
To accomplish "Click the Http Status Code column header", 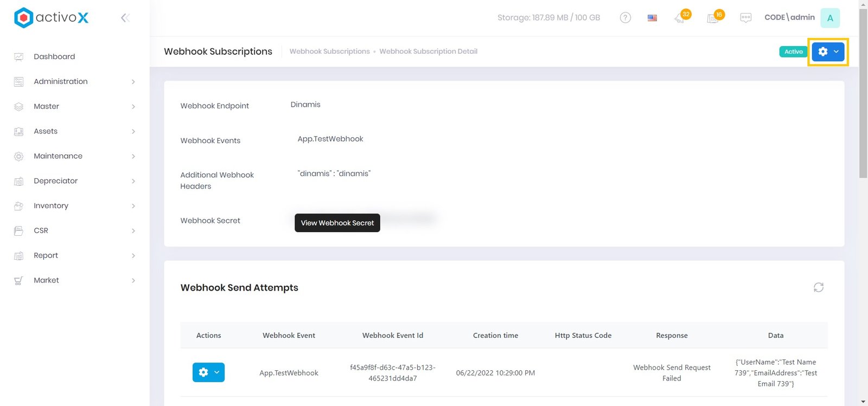I will (x=583, y=336).
